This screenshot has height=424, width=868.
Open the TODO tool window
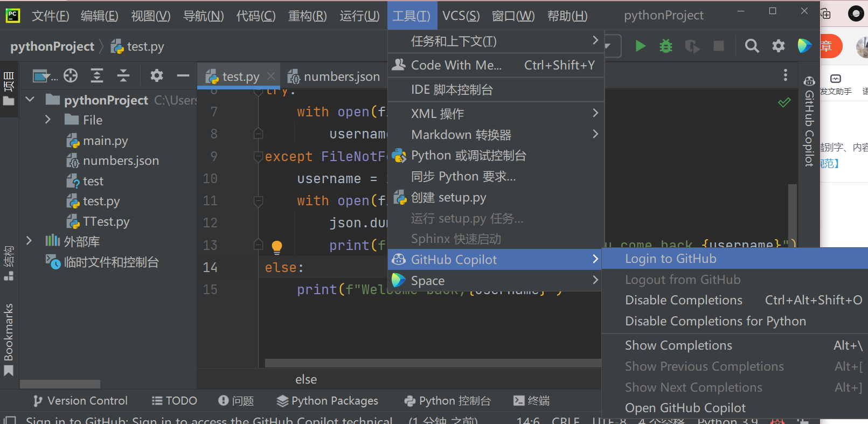pos(174,400)
